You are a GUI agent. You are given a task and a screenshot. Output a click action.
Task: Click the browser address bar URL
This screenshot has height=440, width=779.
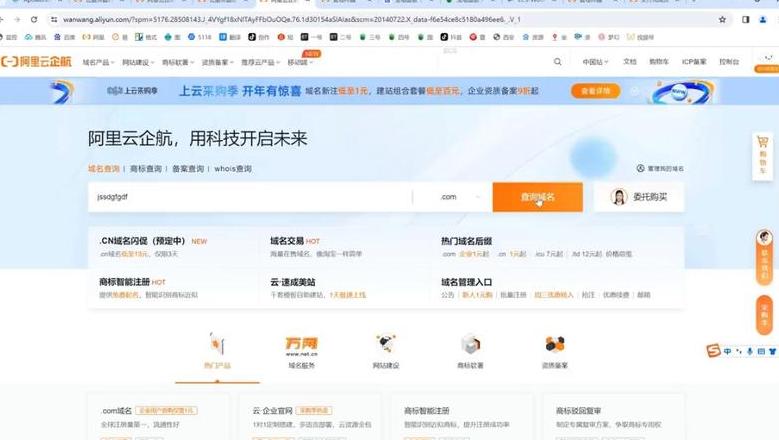pyautogui.click(x=292, y=19)
